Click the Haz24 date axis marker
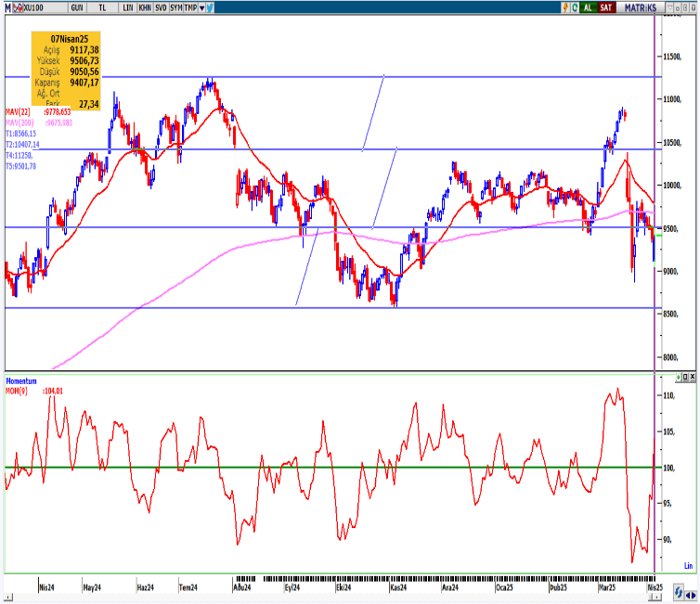 pos(145,587)
